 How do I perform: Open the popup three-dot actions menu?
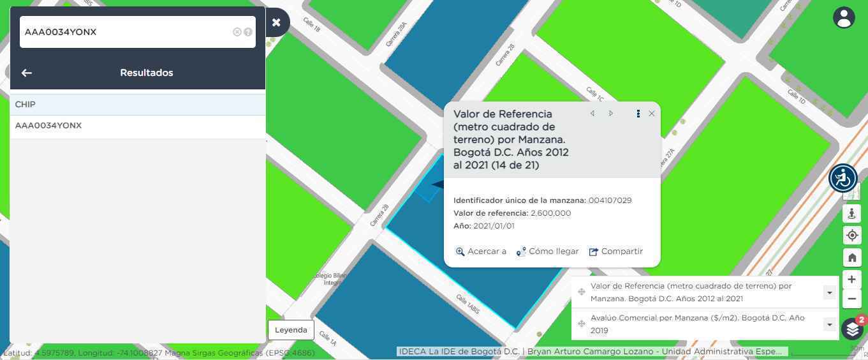tap(638, 114)
